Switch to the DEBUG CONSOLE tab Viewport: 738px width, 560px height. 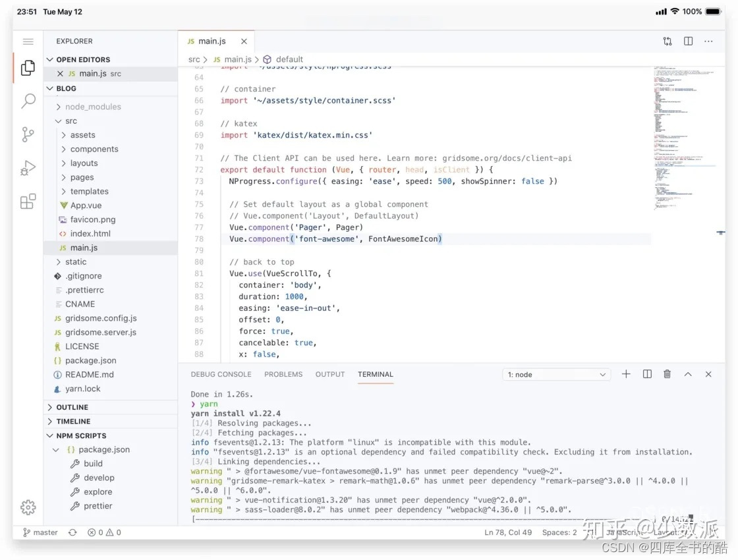[x=221, y=374]
